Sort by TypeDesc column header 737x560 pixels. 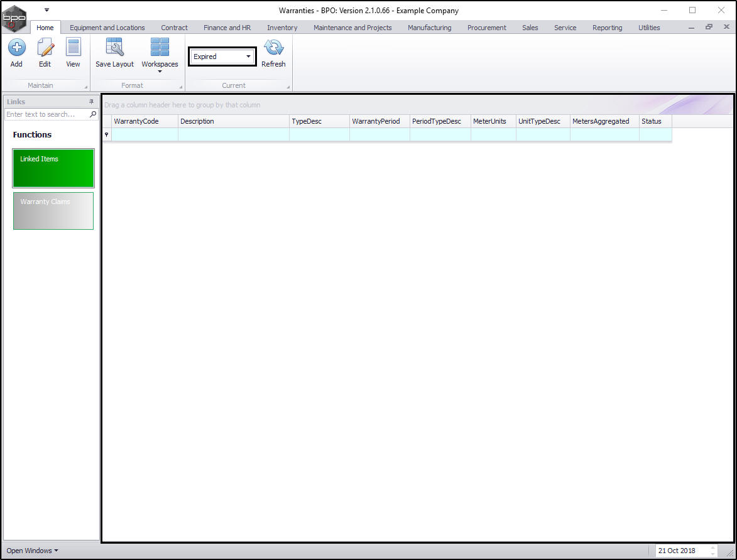click(x=319, y=121)
